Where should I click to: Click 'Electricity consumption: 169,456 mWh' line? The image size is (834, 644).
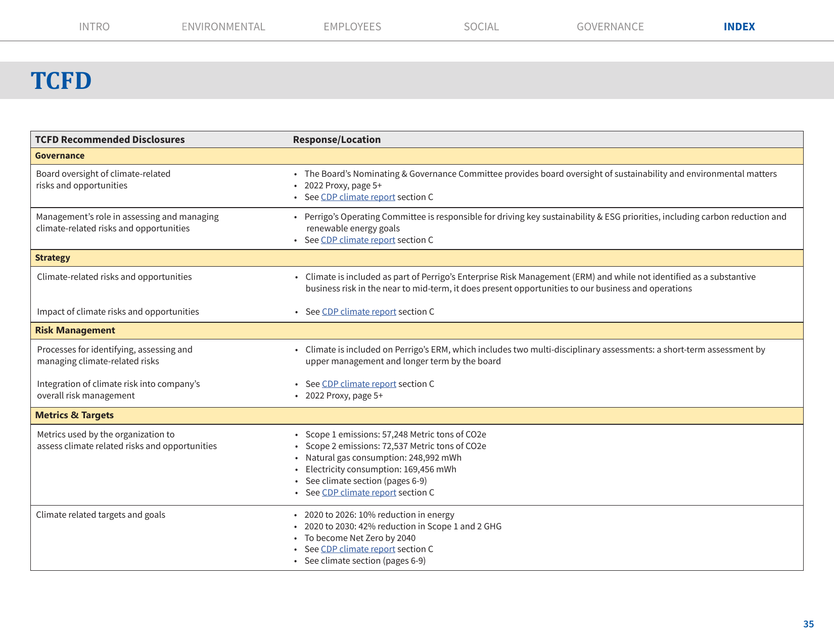(381, 469)
